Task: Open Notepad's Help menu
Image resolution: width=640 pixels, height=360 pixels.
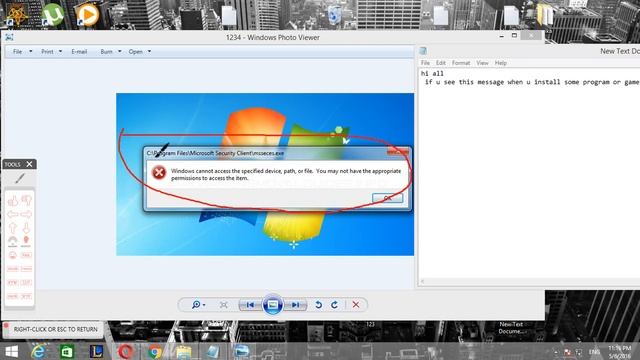Action: [501, 63]
